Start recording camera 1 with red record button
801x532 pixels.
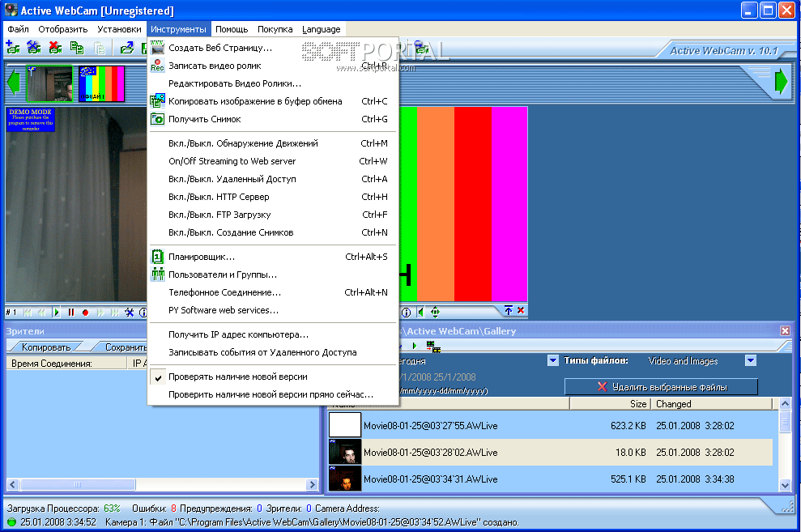[x=85, y=312]
